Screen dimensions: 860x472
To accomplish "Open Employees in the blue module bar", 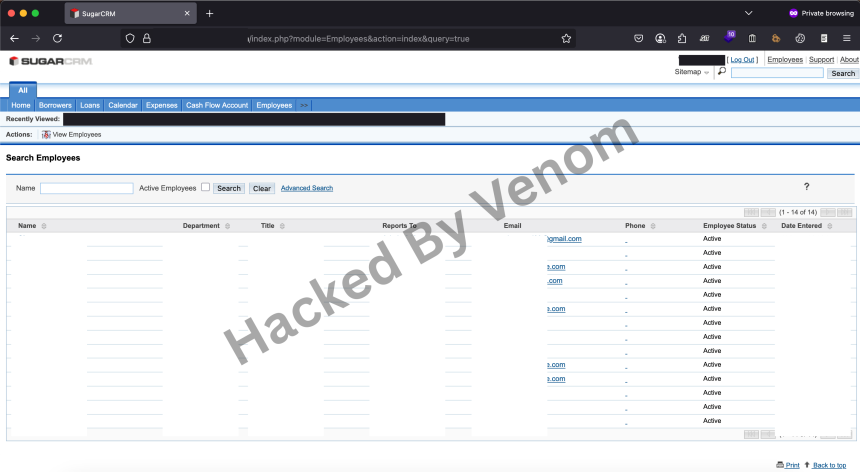I will point(274,105).
